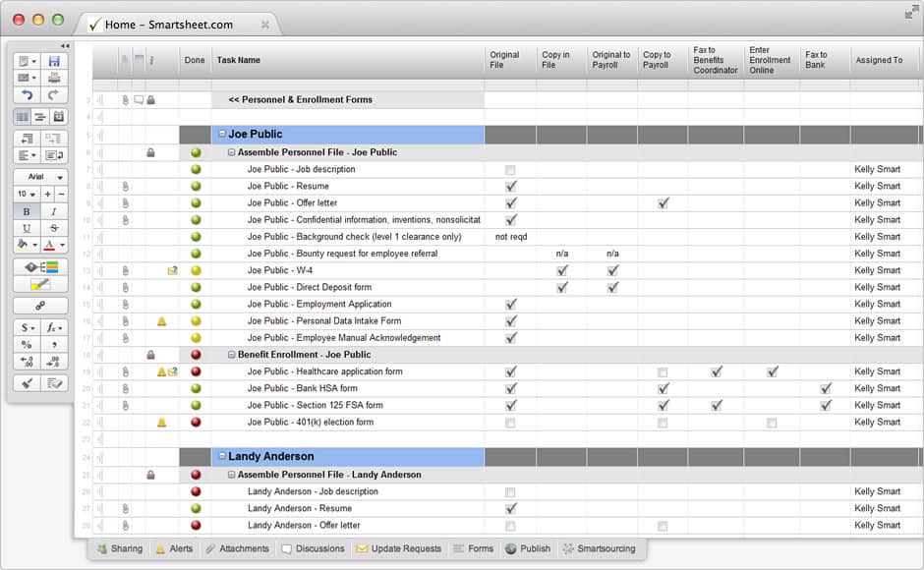Click the Italic formatting button

coord(54,211)
